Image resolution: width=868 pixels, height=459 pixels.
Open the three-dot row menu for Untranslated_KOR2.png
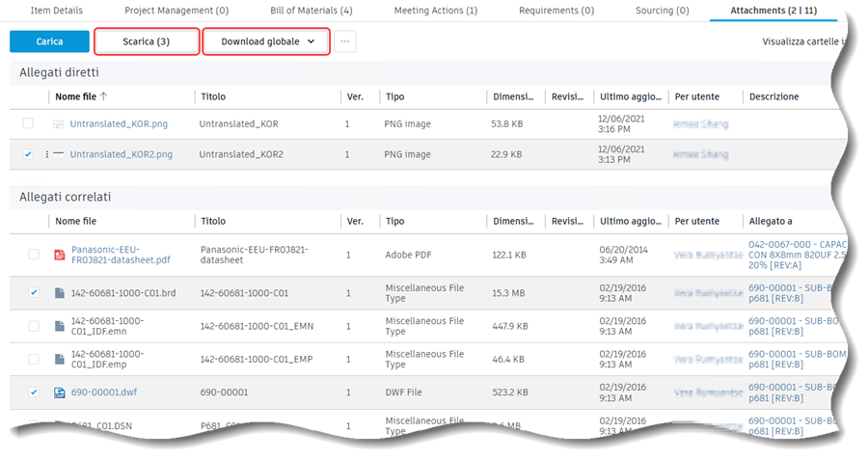(x=46, y=154)
